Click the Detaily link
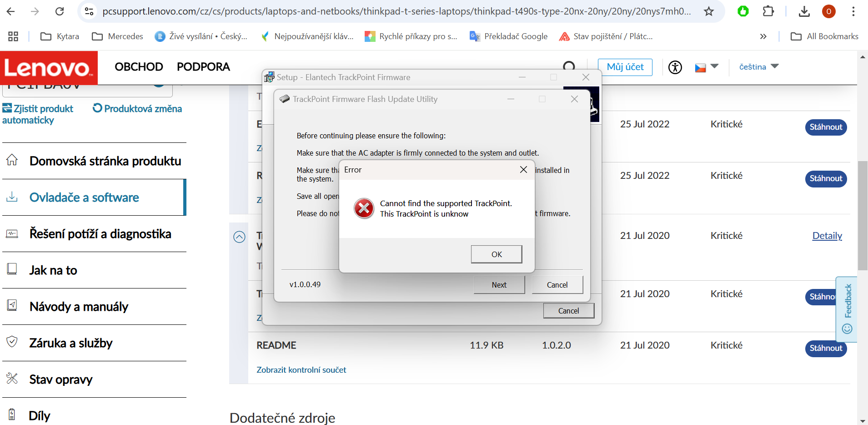Screen dimensions: 868x425 click(827, 236)
